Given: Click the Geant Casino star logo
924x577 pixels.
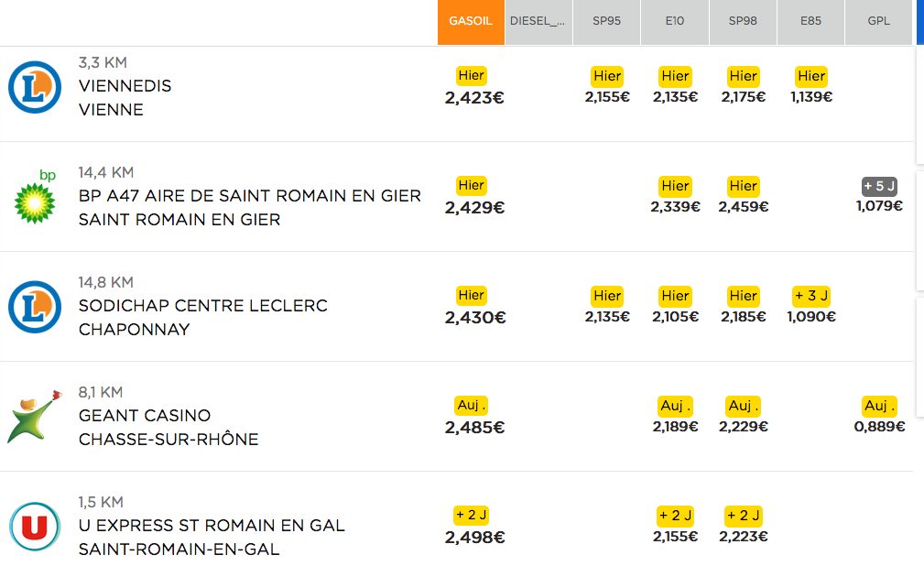Looking at the screenshot, I should (x=35, y=416).
